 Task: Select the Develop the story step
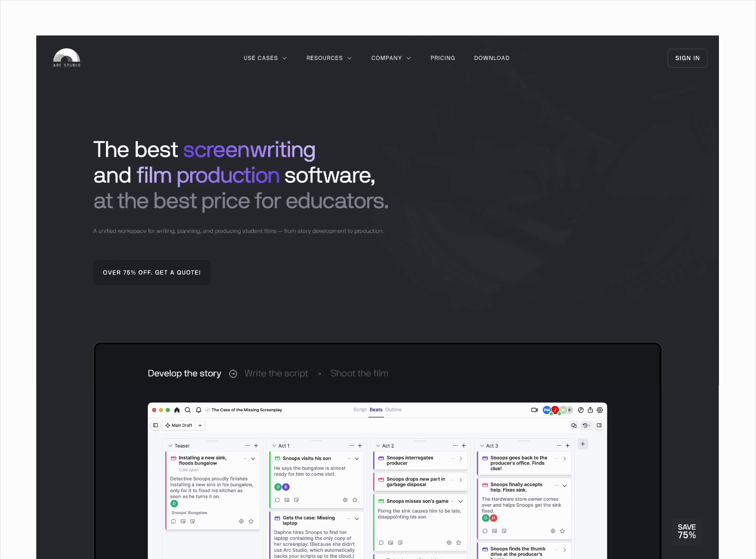(184, 373)
